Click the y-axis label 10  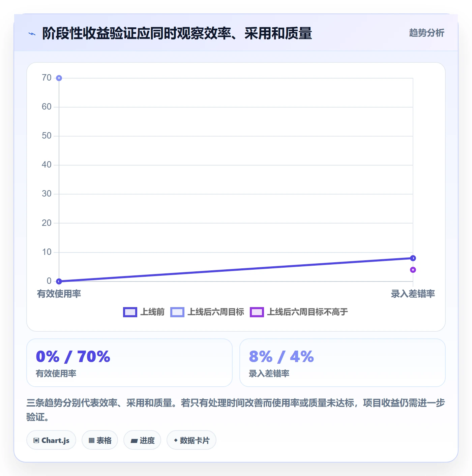click(47, 252)
